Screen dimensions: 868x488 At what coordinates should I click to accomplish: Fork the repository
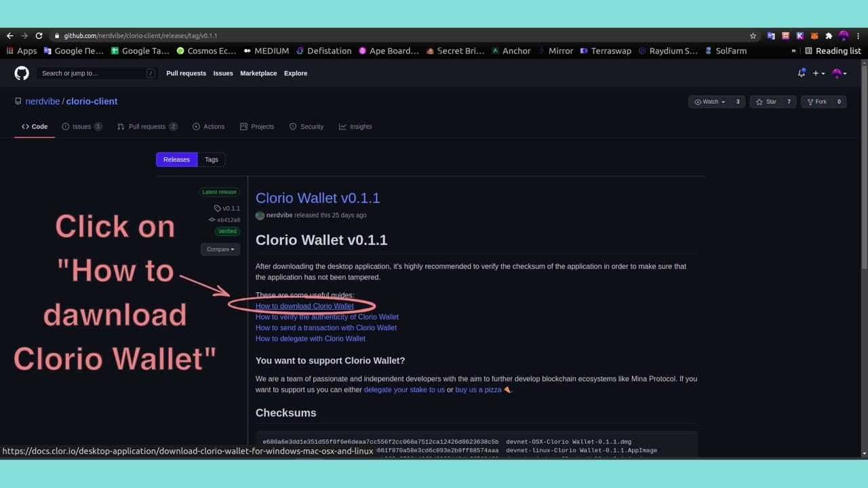point(816,102)
